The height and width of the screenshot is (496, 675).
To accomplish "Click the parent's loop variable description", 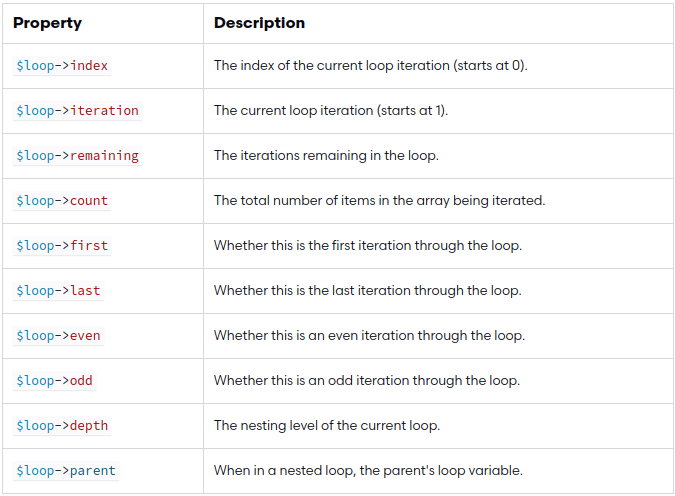I will [x=368, y=471].
